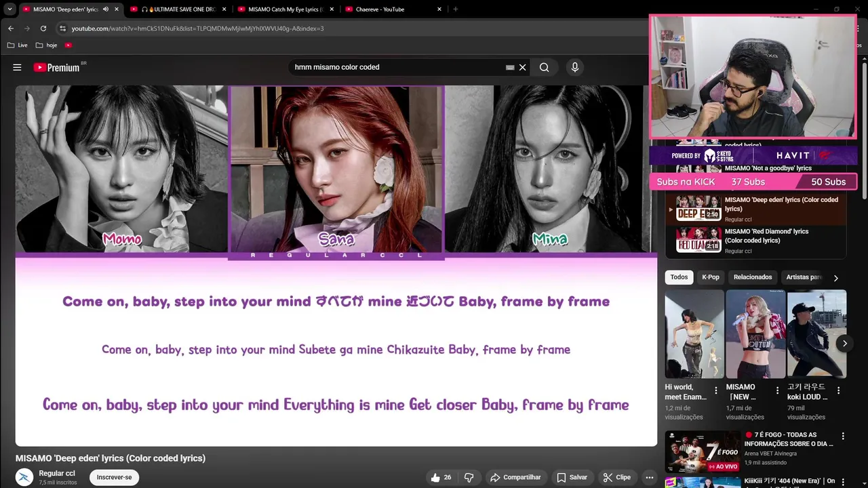The width and height of the screenshot is (868, 488).
Task: Open options for 'Hi world, meet Enam...' short
Action: [716, 390]
